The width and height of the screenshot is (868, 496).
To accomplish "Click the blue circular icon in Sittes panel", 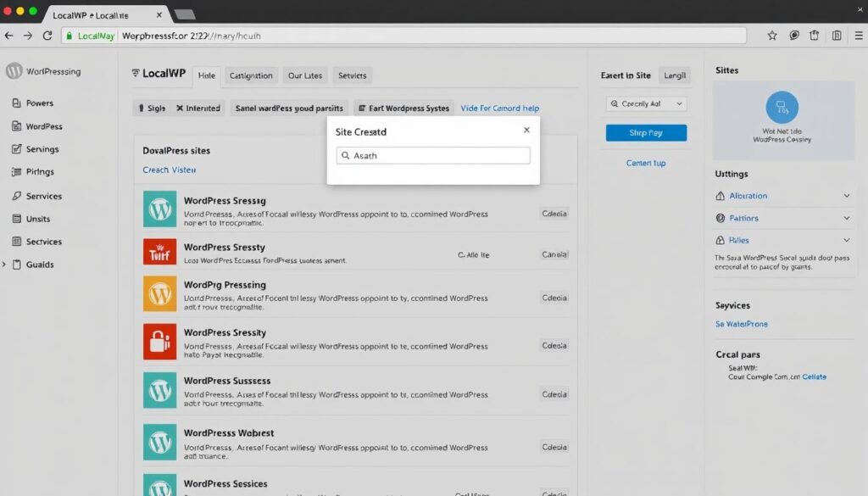I will (x=782, y=107).
